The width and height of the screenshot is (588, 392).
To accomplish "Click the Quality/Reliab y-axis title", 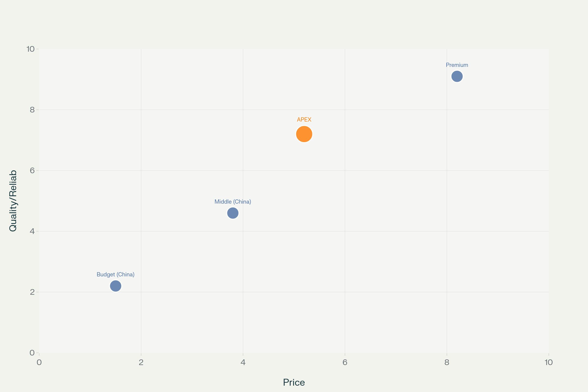I will (x=13, y=201).
